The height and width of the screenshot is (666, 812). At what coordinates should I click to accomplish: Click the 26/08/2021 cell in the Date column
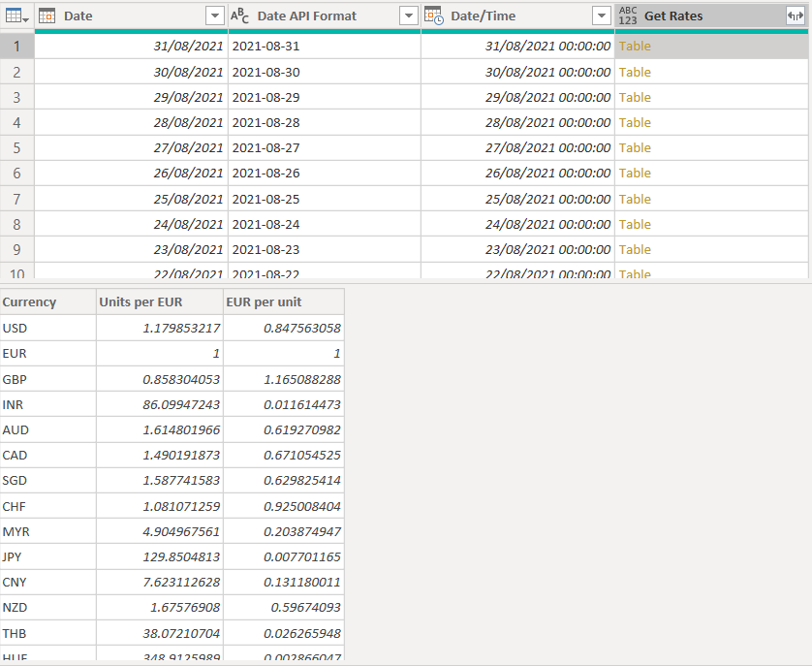(131, 174)
